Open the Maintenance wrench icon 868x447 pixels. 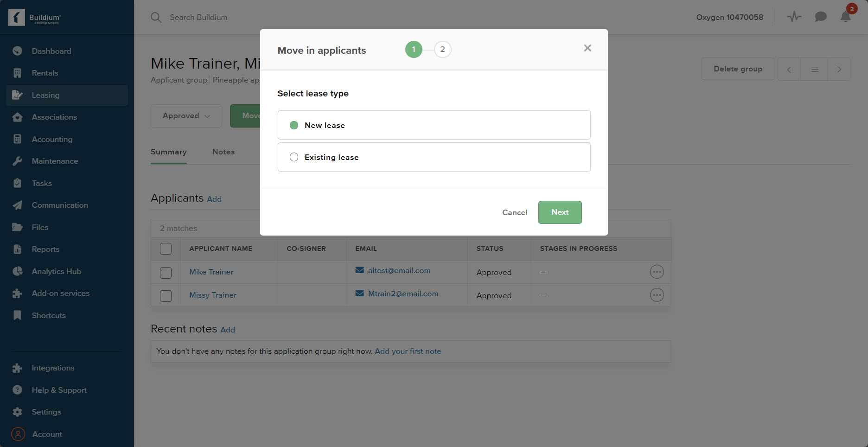point(18,161)
